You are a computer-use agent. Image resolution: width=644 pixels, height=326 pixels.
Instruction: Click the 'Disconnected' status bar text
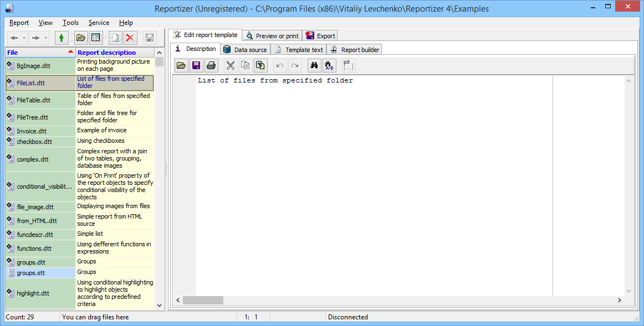[348, 317]
